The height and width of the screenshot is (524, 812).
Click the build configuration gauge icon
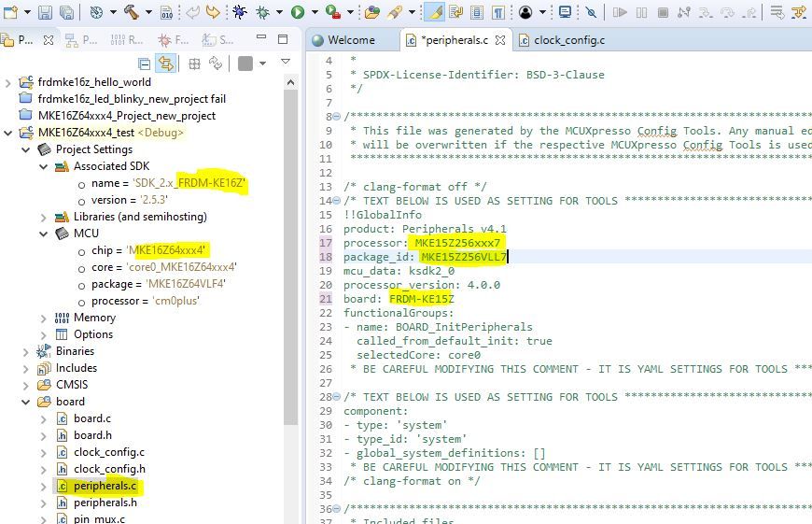(96, 12)
